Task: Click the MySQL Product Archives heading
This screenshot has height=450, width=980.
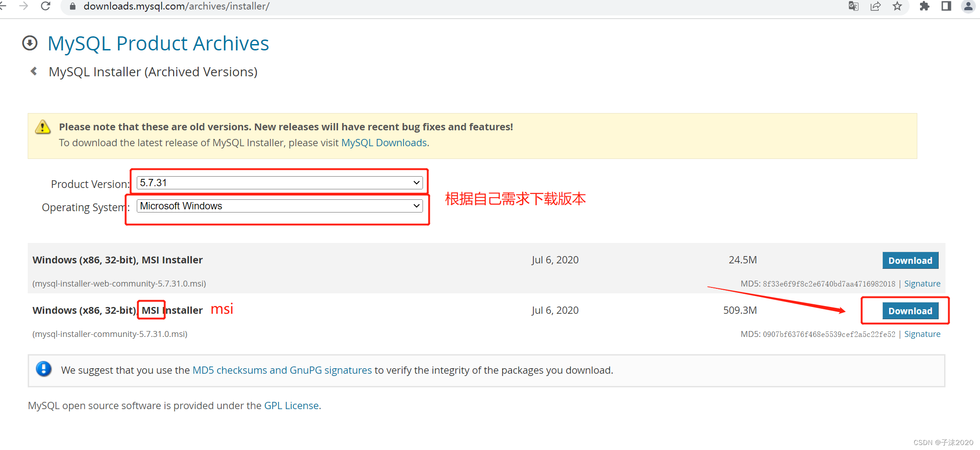Action: [158, 44]
